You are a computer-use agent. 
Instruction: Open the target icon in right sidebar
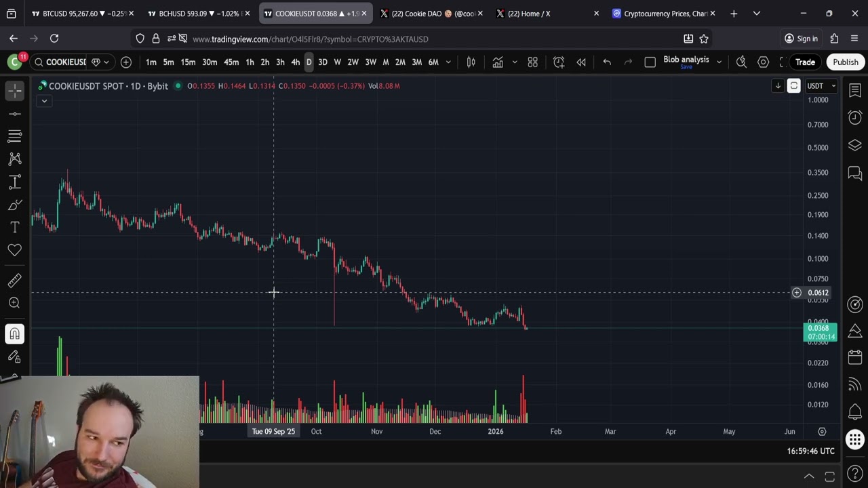pos(855,304)
